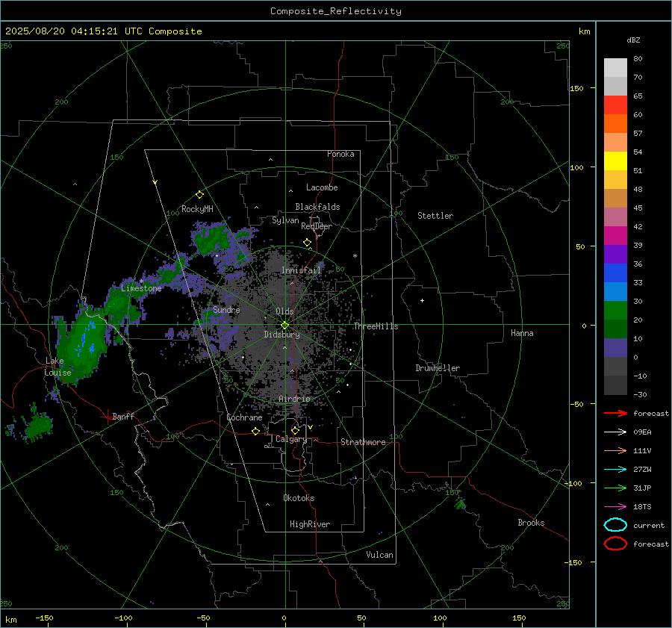Click the Ponoka town label
Viewport: 672px width, 628px height.
tap(340, 154)
